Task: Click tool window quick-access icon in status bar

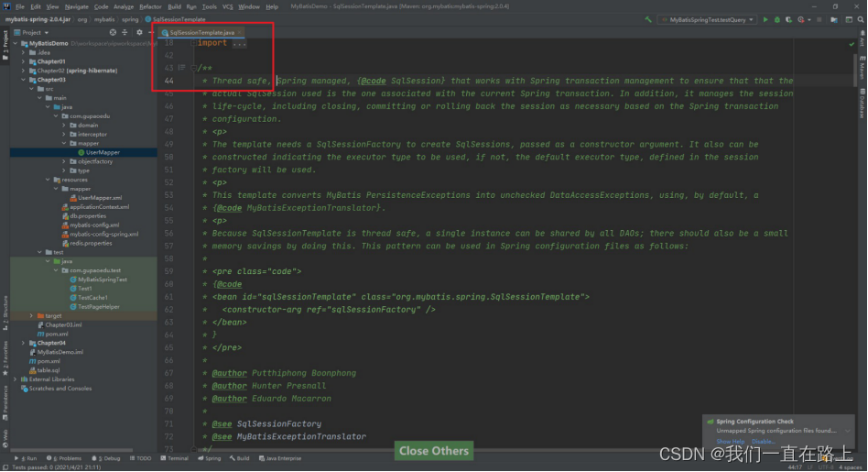Action: click(5, 467)
